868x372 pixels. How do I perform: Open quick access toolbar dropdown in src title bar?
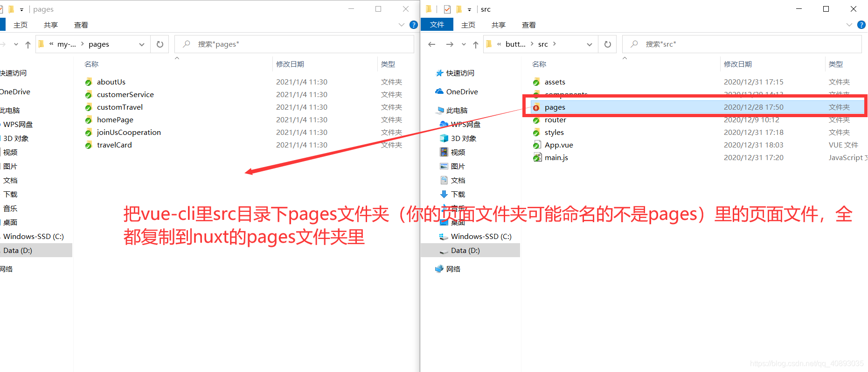pyautogui.click(x=470, y=9)
